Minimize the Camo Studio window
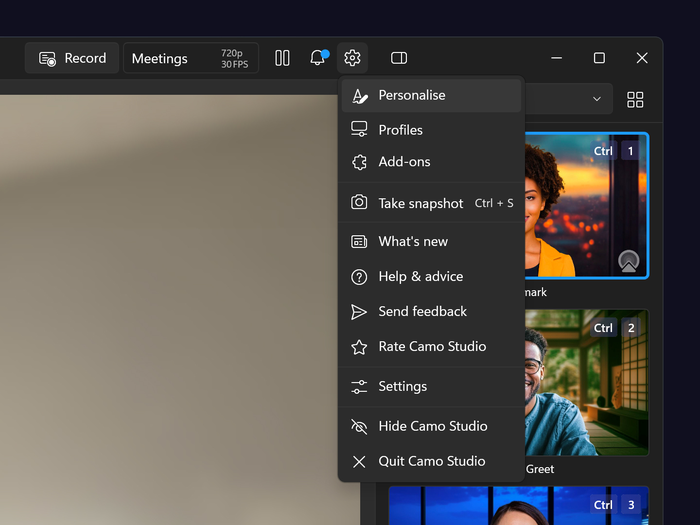 click(556, 58)
